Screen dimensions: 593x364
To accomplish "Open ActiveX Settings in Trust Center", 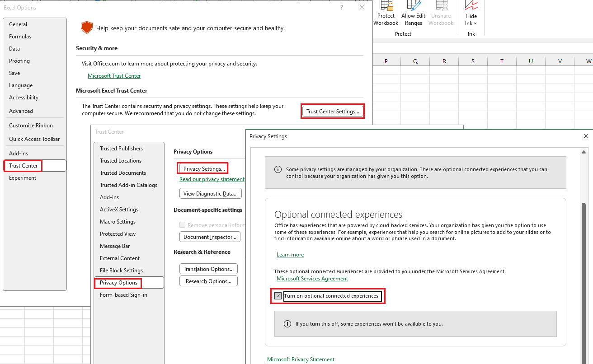I will tap(129, 210).
